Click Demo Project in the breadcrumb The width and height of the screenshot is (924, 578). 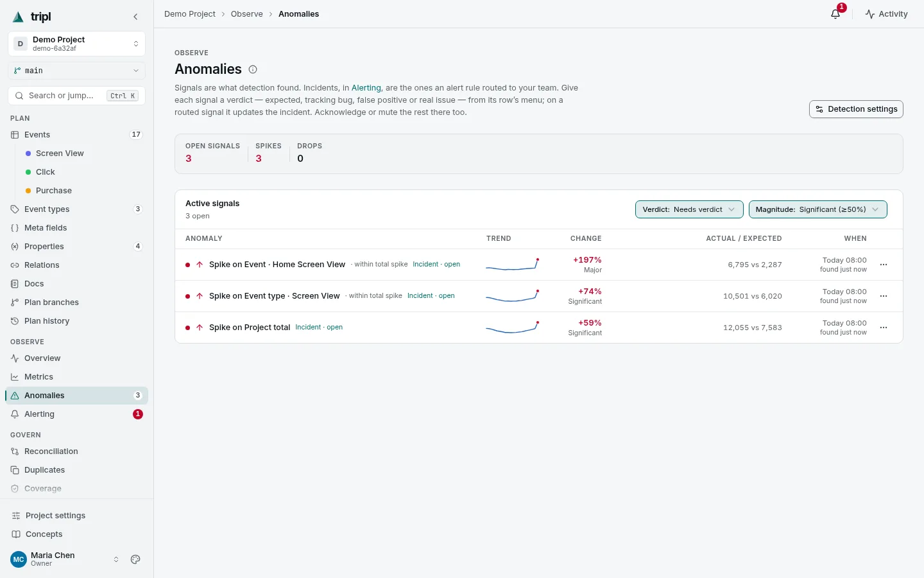point(190,14)
